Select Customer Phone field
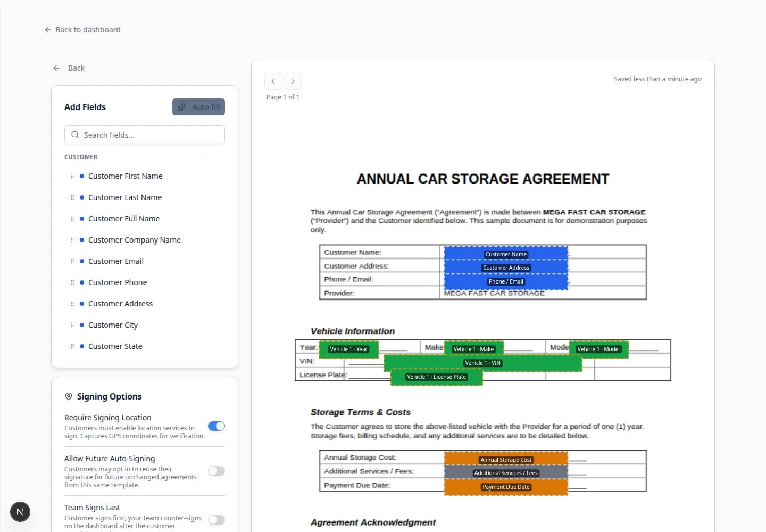This screenshot has width=766, height=532. pyautogui.click(x=145, y=282)
